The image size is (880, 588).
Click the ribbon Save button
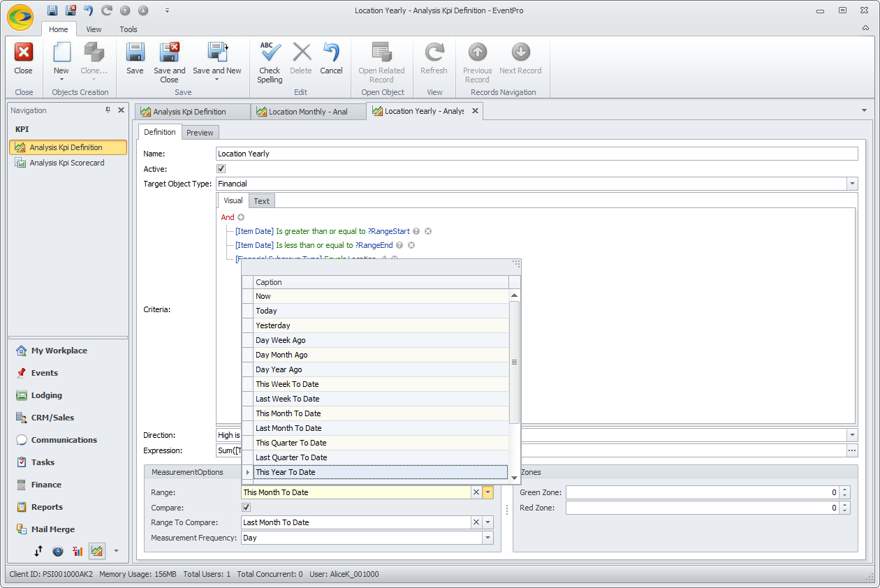coord(135,59)
